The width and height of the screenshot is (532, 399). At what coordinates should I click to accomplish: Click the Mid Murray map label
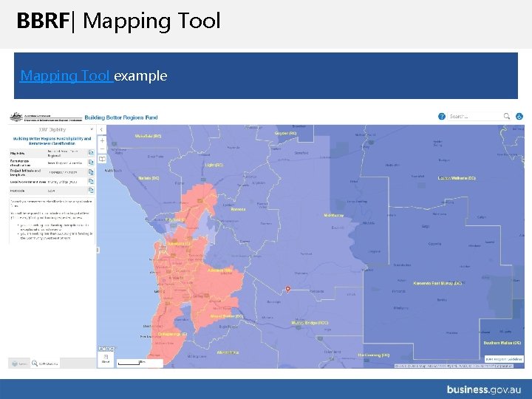pyautogui.click(x=333, y=216)
